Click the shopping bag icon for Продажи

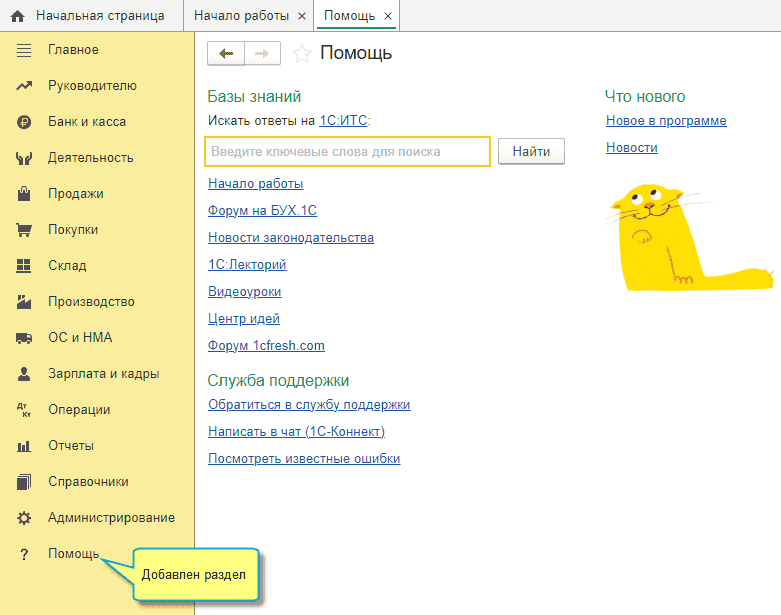pos(24,194)
